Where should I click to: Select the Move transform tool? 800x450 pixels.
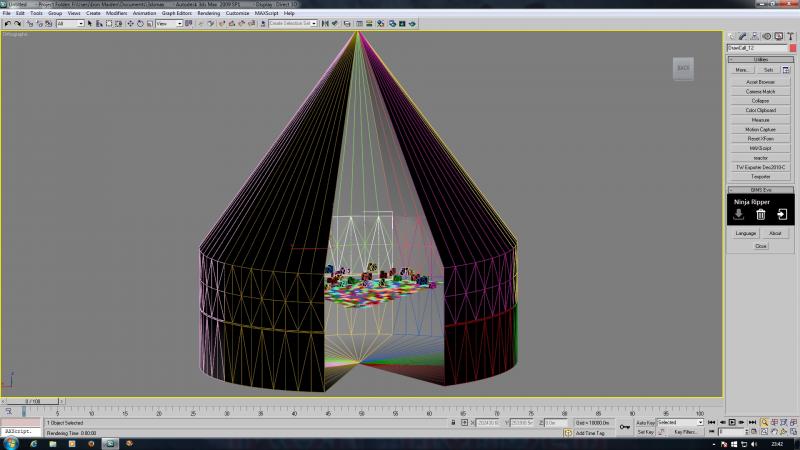(x=130, y=23)
